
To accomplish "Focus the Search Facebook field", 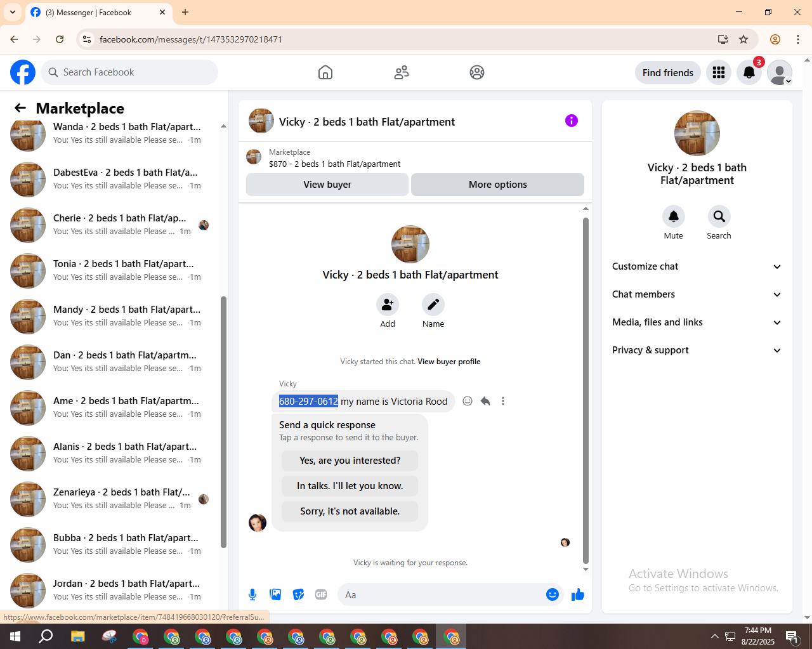I will pos(129,72).
